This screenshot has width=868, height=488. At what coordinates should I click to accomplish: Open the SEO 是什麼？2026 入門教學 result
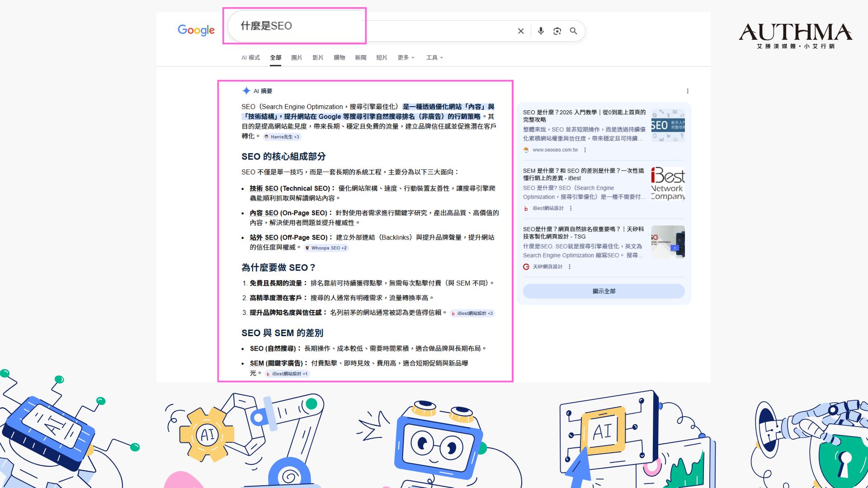pos(584,116)
